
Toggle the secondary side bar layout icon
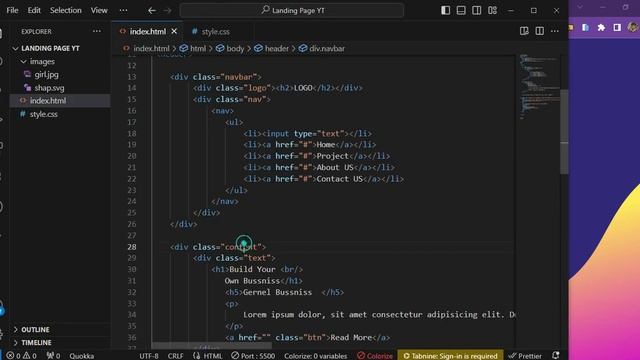(x=476, y=10)
